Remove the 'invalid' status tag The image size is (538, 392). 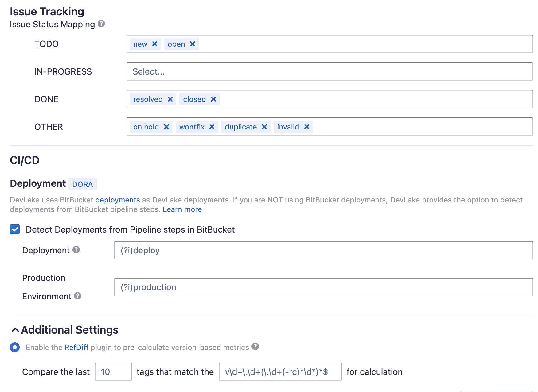click(307, 127)
